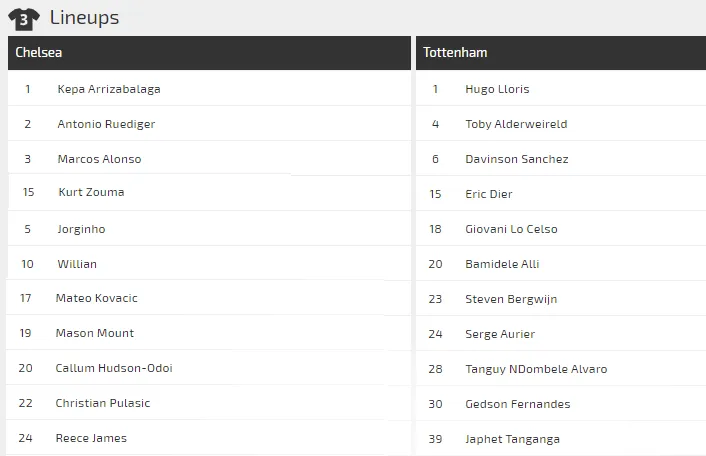The image size is (706, 456).
Task: Select the Tottenham team header
Action: pyautogui.click(x=455, y=53)
